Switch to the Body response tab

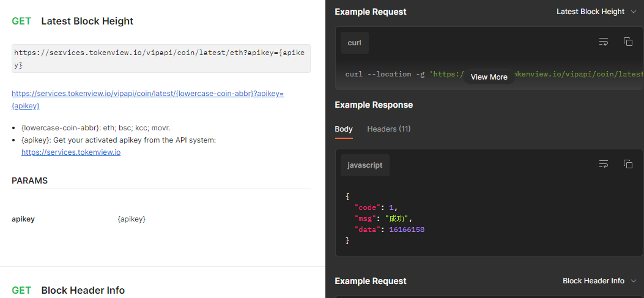click(344, 129)
